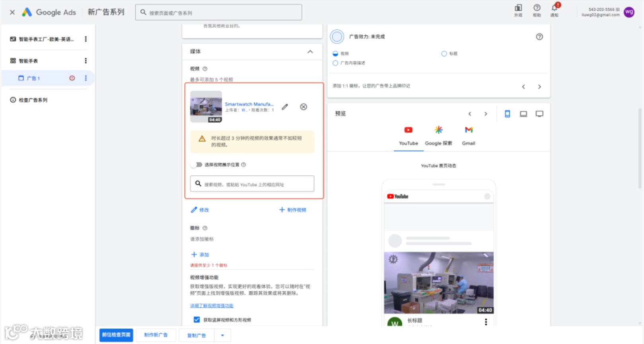The height and width of the screenshot is (344, 644).
Task: Click the 前往检查页面 button
Action: click(x=116, y=335)
